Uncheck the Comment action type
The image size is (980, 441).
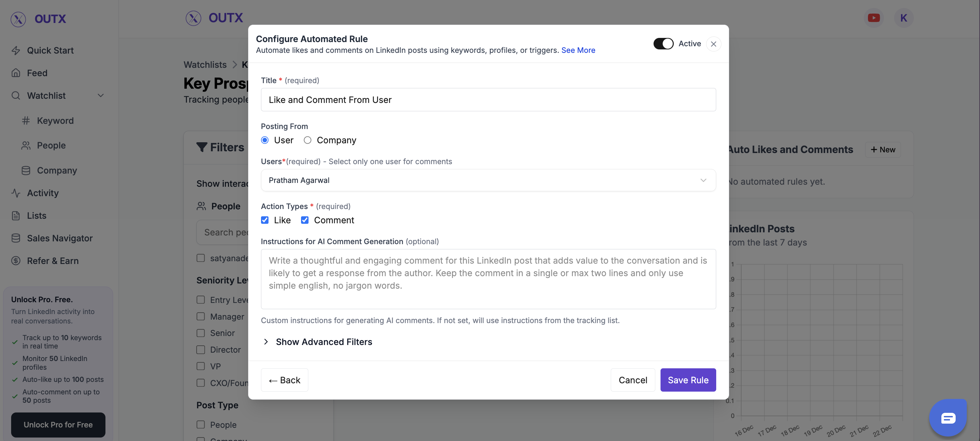(x=305, y=220)
